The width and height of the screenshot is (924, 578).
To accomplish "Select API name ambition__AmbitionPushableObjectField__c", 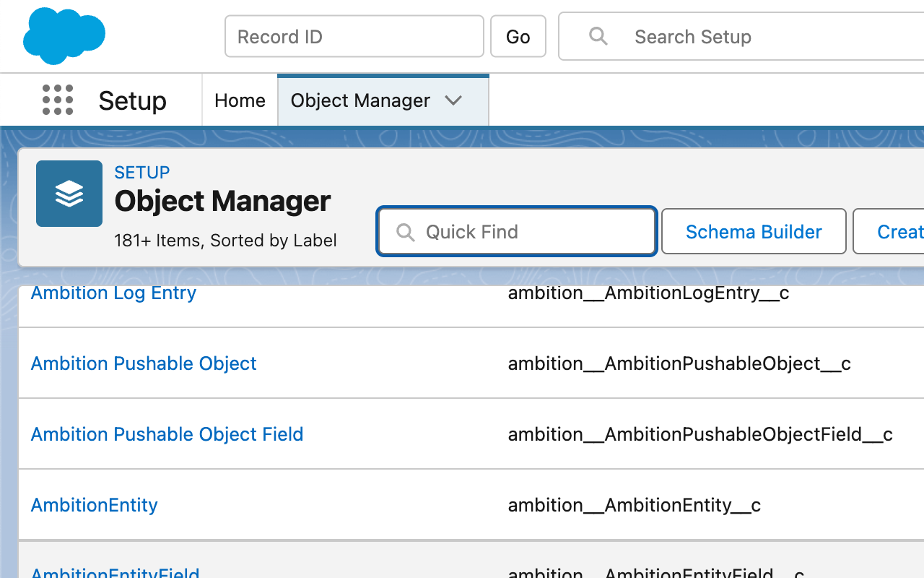I will (700, 434).
